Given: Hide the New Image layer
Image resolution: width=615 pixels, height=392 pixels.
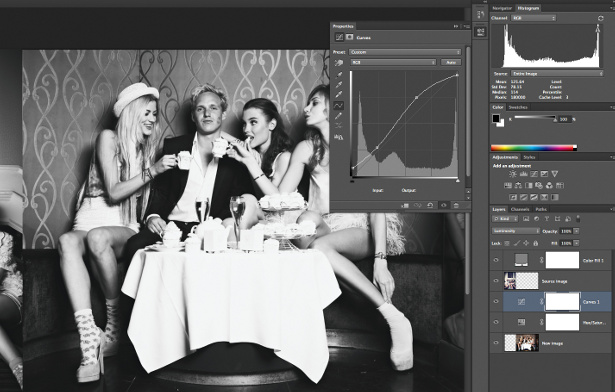Looking at the screenshot, I should (496, 343).
